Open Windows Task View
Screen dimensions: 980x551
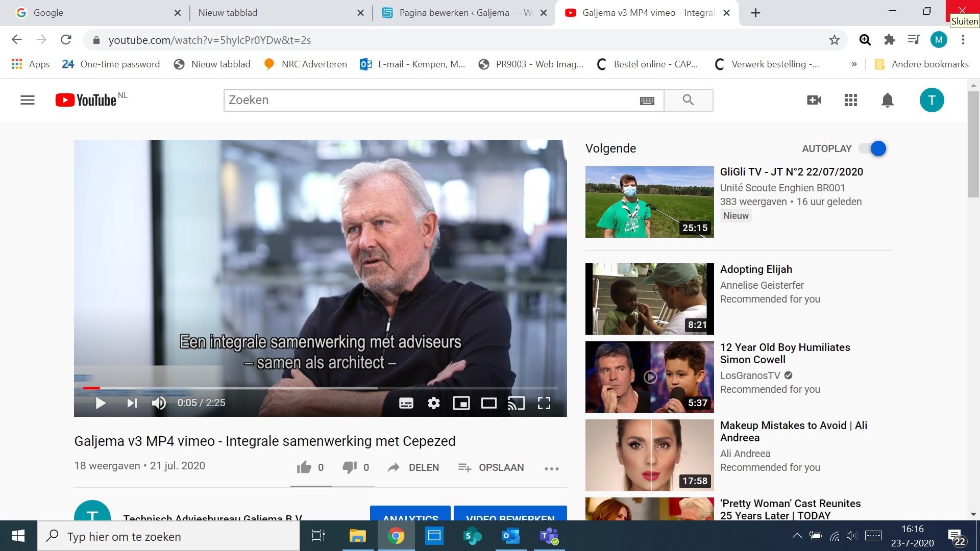point(318,536)
